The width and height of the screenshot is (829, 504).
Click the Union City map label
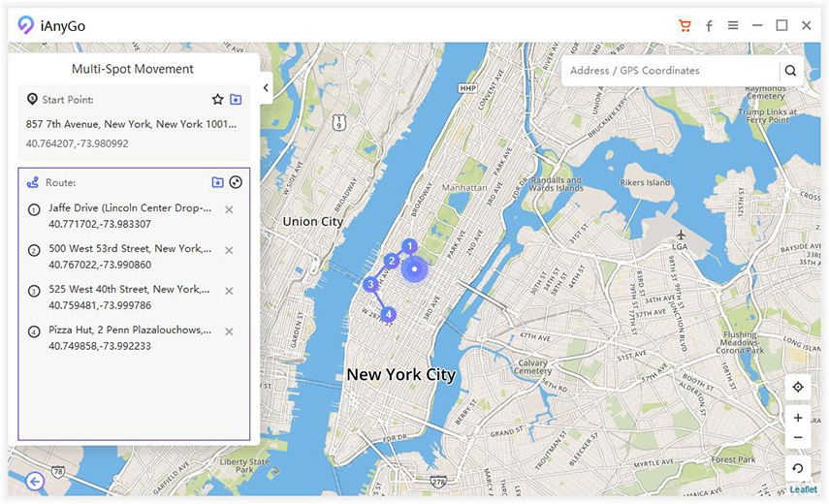click(x=313, y=221)
